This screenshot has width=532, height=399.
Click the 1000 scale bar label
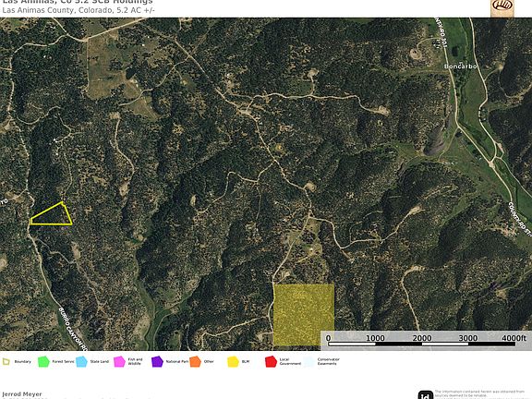point(375,338)
